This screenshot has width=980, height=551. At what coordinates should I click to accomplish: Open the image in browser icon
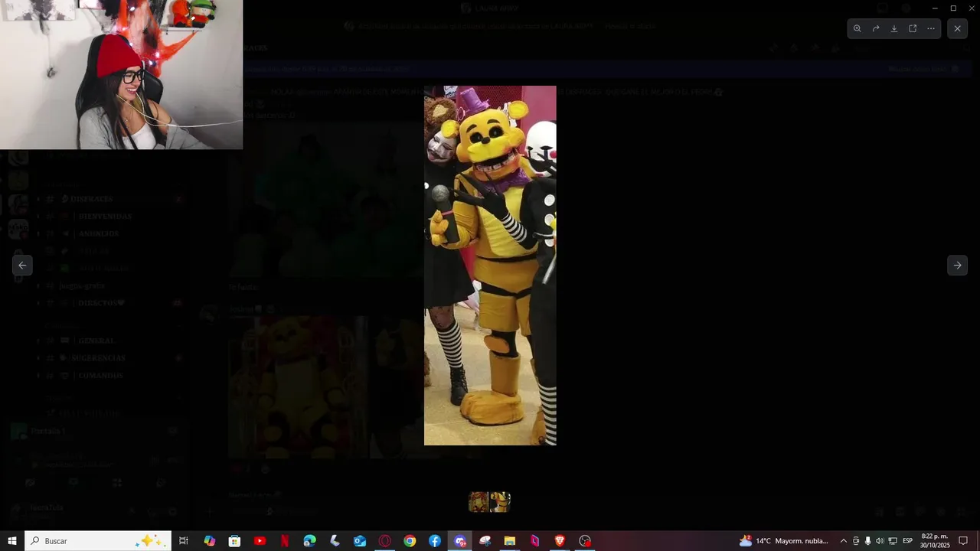pos(913,28)
